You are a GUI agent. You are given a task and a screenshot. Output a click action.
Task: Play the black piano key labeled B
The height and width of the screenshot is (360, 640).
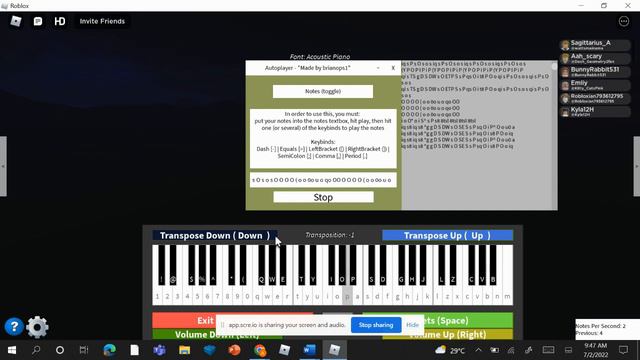[493, 264]
